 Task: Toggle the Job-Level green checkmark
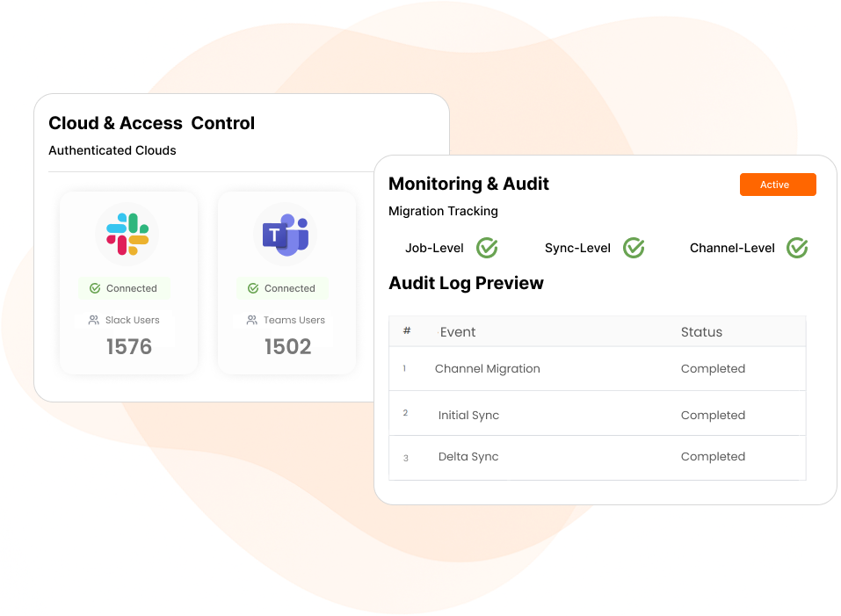(x=487, y=248)
